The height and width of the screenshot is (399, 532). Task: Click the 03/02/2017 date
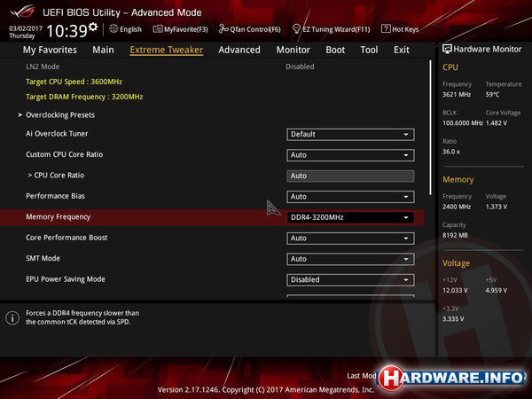pos(26,28)
